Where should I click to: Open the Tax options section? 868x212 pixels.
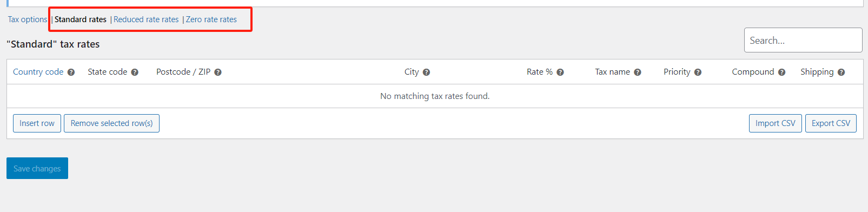(28, 19)
